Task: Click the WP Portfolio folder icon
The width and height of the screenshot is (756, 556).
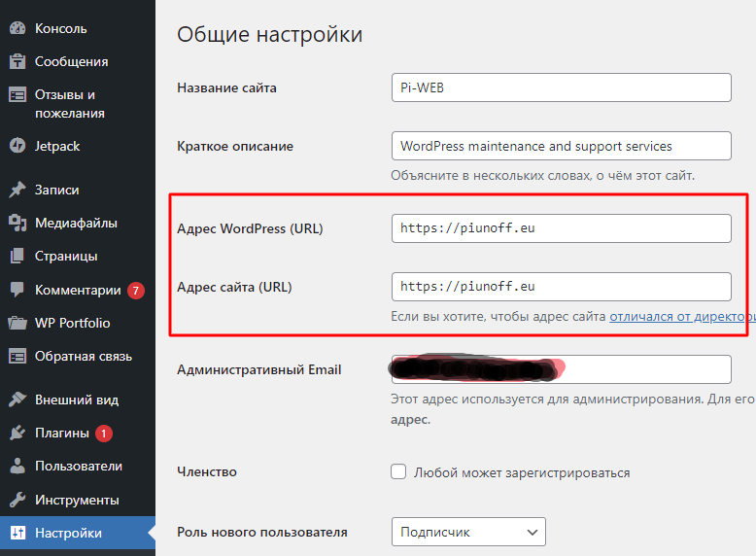Action: (x=17, y=323)
